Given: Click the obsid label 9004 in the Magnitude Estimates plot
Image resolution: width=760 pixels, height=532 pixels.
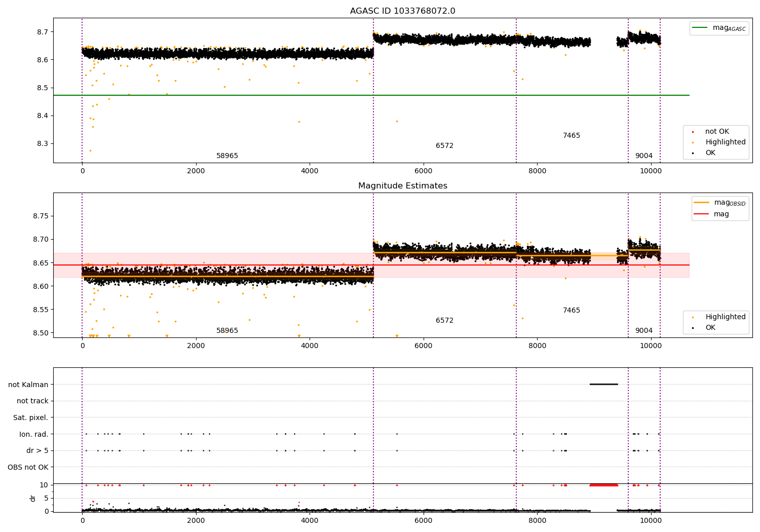Looking at the screenshot, I should [643, 331].
